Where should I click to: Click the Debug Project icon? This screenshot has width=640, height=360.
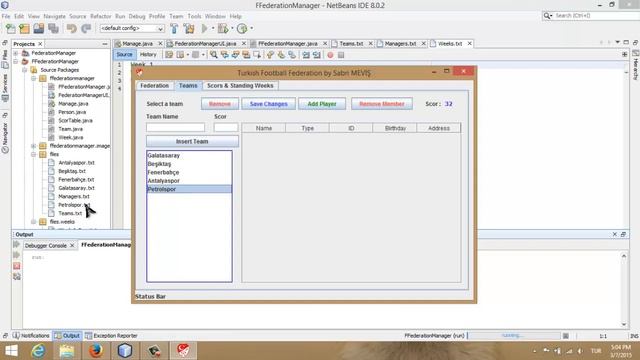(x=223, y=29)
